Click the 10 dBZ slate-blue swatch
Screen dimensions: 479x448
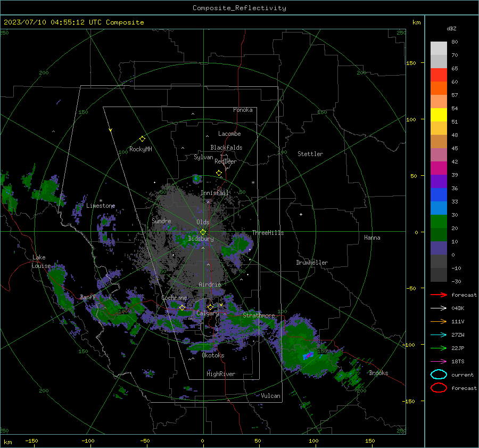pos(439,248)
